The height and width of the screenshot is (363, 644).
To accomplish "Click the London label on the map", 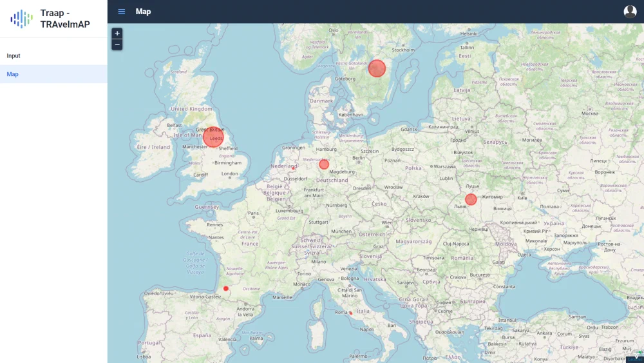I will click(x=230, y=173).
